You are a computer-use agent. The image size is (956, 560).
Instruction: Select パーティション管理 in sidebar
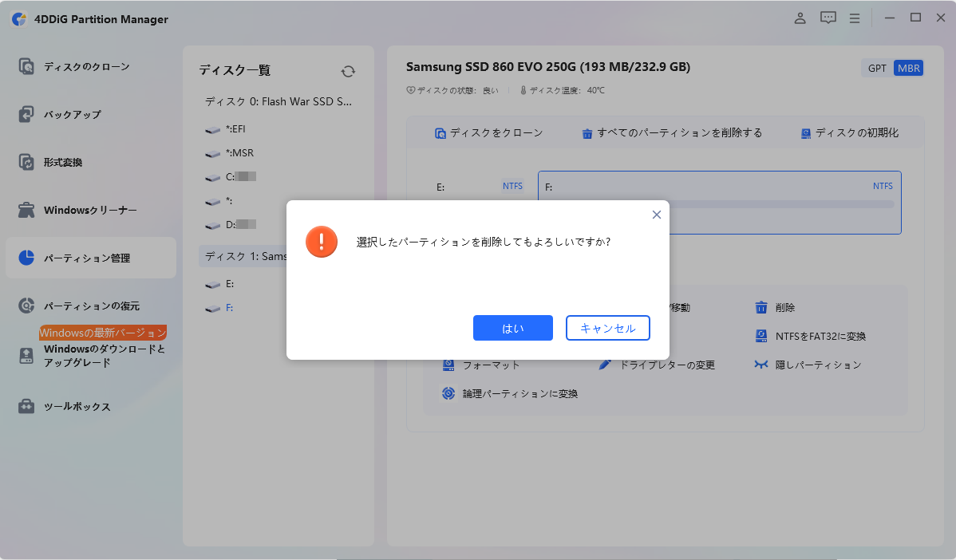(91, 258)
